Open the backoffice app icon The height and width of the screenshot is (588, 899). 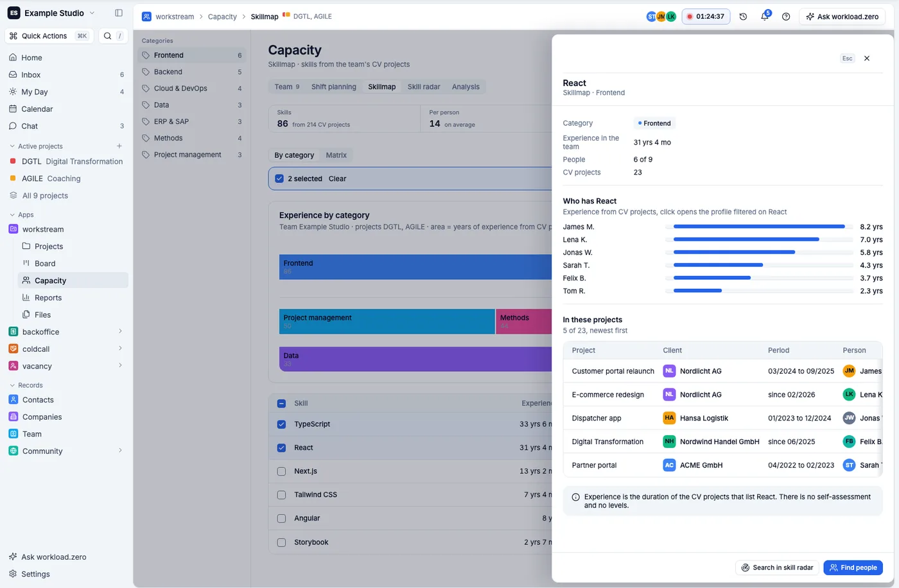point(13,332)
